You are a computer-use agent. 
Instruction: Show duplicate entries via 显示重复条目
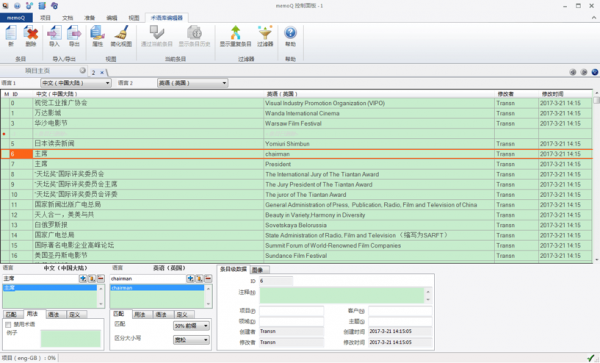pos(235,36)
